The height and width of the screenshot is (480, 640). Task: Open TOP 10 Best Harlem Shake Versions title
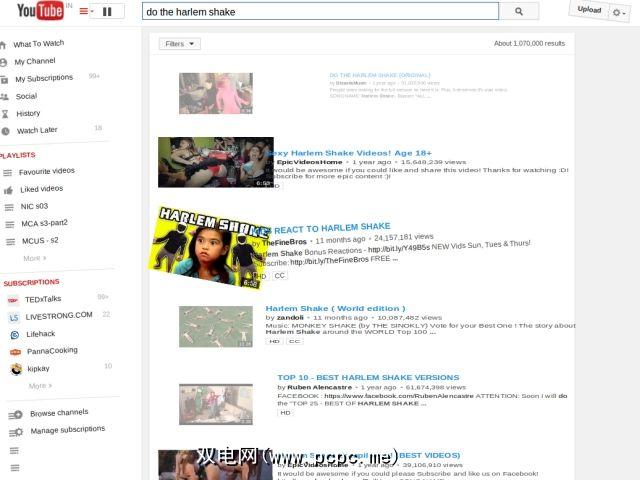click(368, 378)
